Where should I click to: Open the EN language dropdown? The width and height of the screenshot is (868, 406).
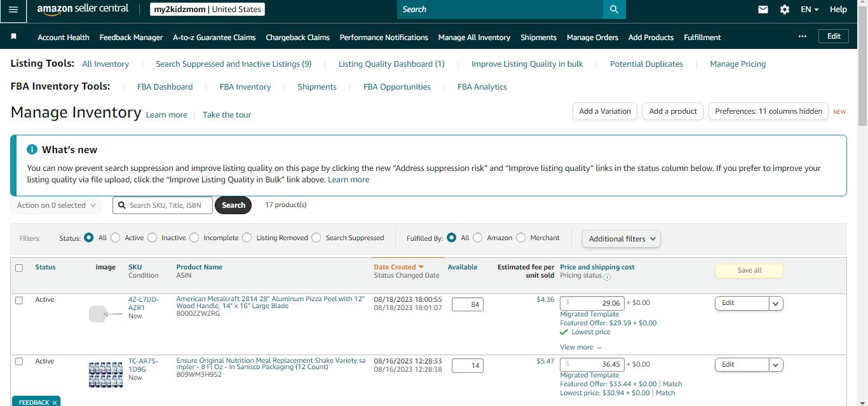point(810,10)
